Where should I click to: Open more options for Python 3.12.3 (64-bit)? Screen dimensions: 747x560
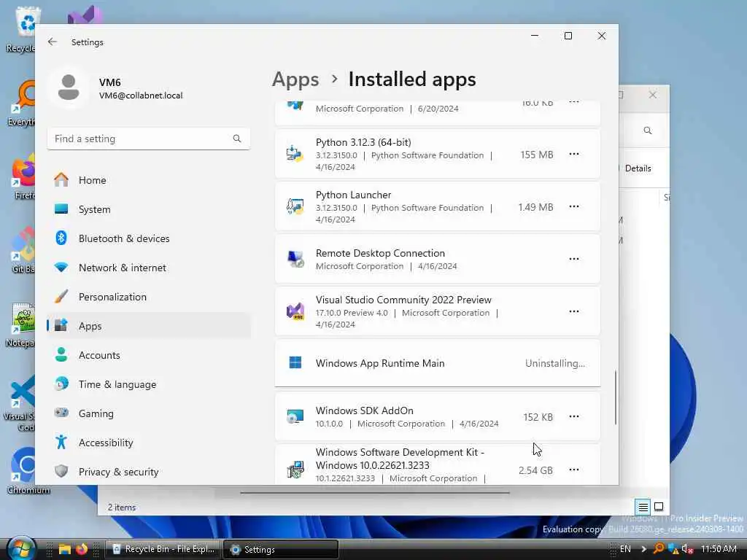pos(574,154)
